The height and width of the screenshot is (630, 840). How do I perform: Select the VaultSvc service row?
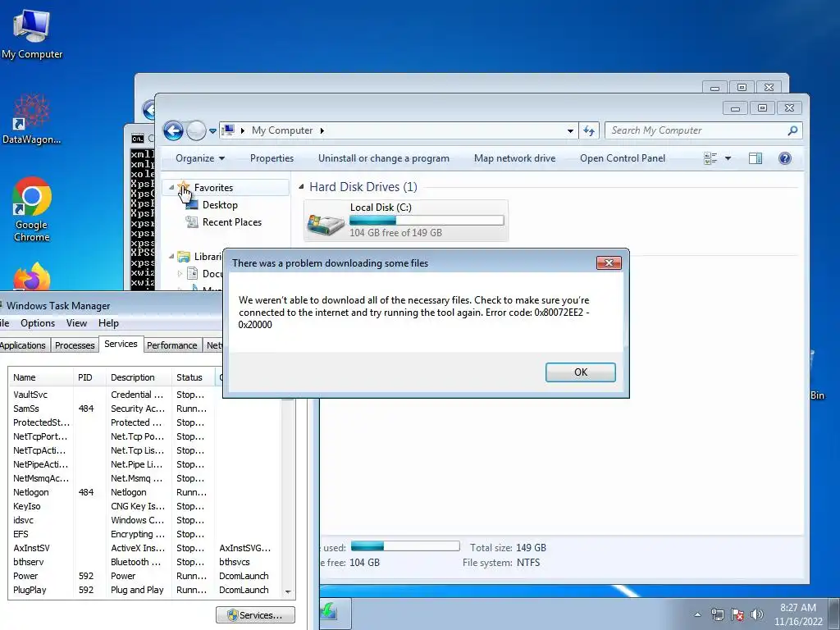(x=144, y=395)
